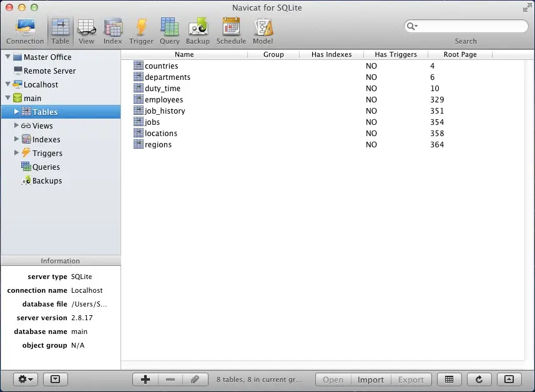Click the Import button
535x392 pixels.
coord(371,380)
